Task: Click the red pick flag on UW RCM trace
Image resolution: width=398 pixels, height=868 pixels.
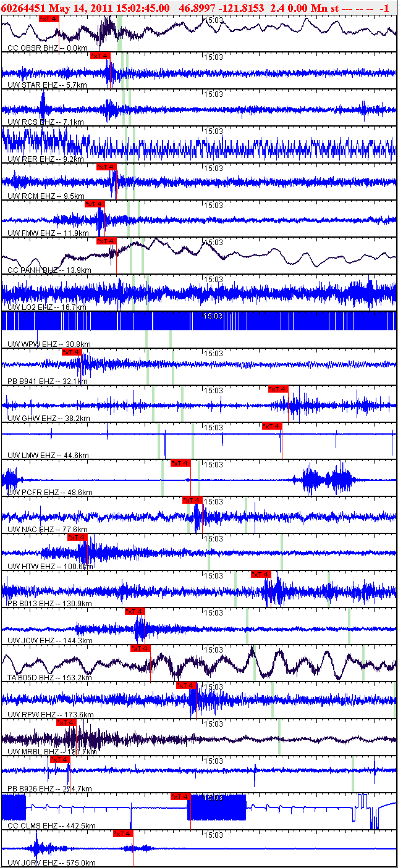Action: (x=106, y=167)
